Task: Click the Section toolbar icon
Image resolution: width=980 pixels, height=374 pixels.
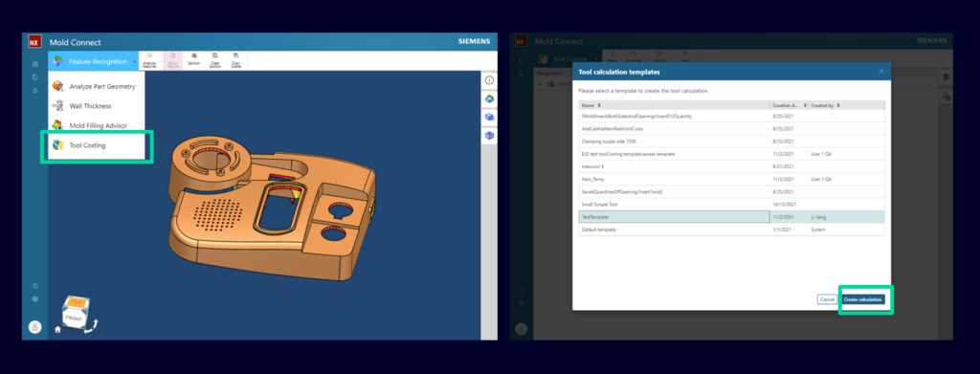Action: [x=193, y=58]
